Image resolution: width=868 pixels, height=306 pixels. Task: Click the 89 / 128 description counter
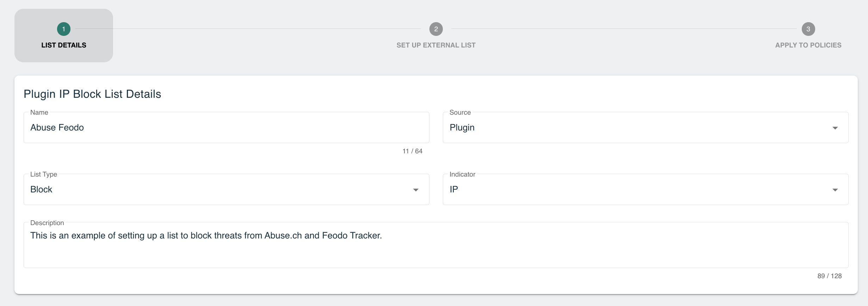(x=829, y=276)
